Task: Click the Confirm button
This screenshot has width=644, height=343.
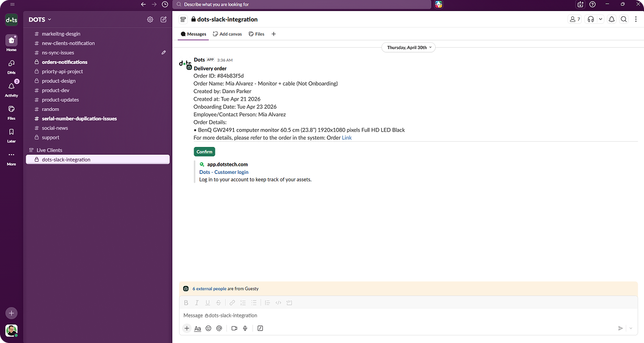Action: click(x=205, y=152)
